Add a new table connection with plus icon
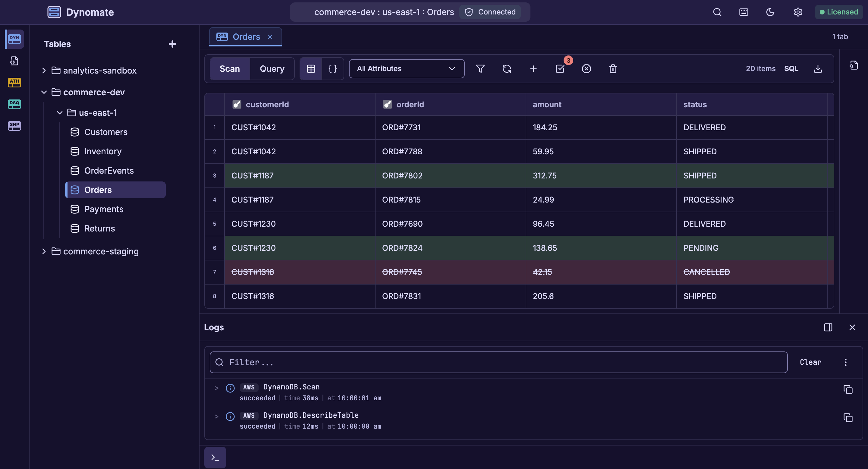The width and height of the screenshot is (868, 469). [x=172, y=44]
